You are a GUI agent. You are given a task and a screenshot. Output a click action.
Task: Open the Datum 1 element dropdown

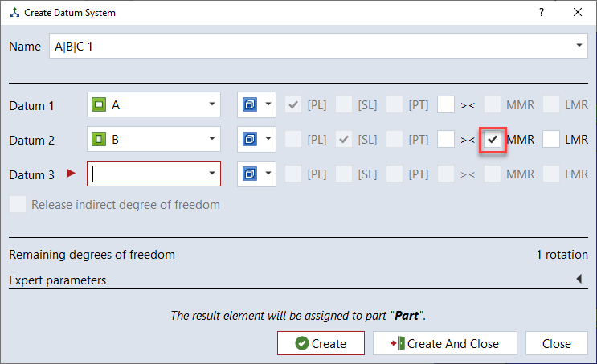pos(211,105)
